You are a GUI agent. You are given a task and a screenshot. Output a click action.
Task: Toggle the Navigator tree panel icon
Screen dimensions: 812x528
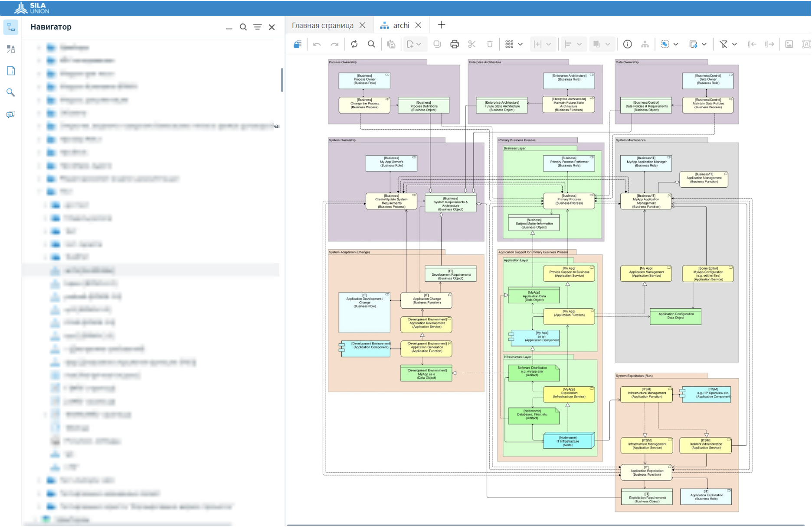click(x=11, y=27)
